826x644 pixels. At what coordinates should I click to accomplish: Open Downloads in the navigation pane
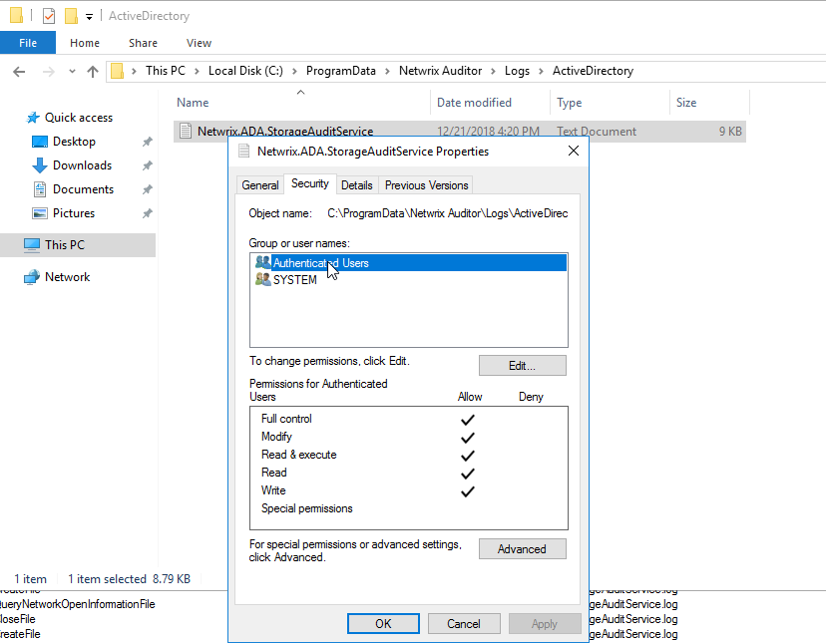pos(82,165)
